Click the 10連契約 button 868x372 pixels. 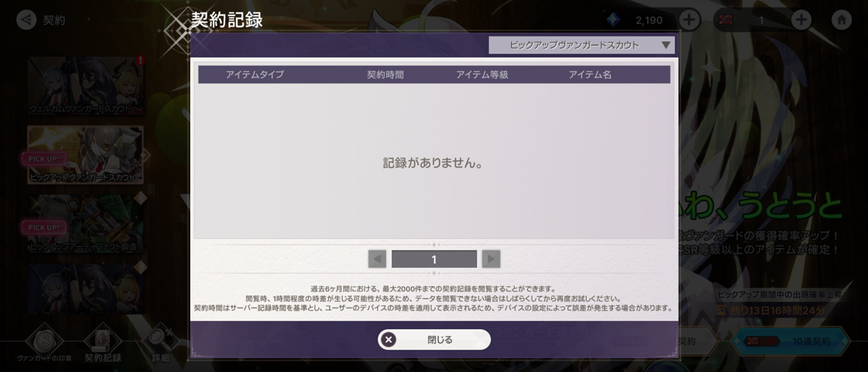(791, 341)
